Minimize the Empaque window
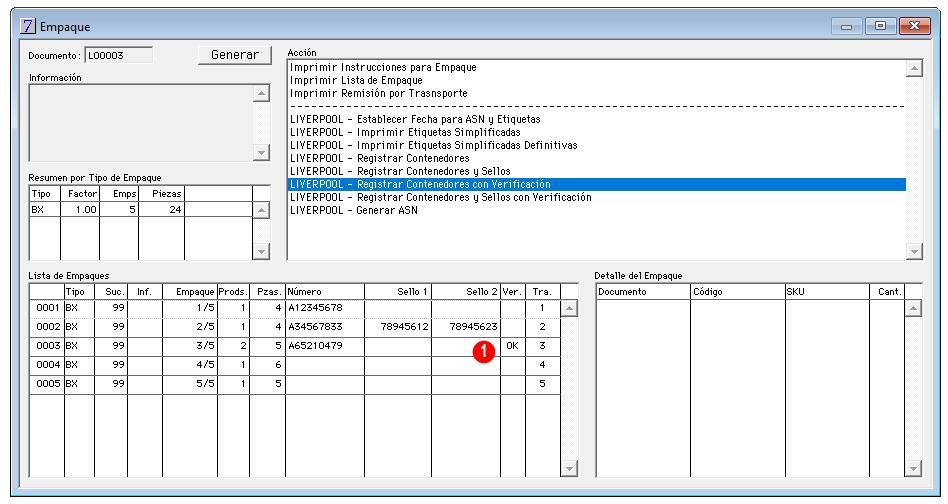The width and height of the screenshot is (948, 504). pyautogui.click(x=846, y=26)
